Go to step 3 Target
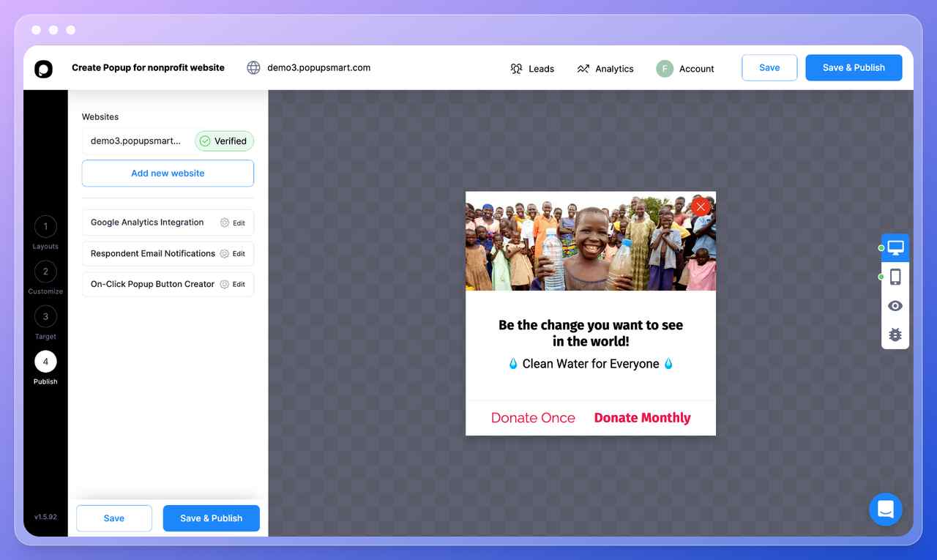937x560 pixels. point(45,323)
